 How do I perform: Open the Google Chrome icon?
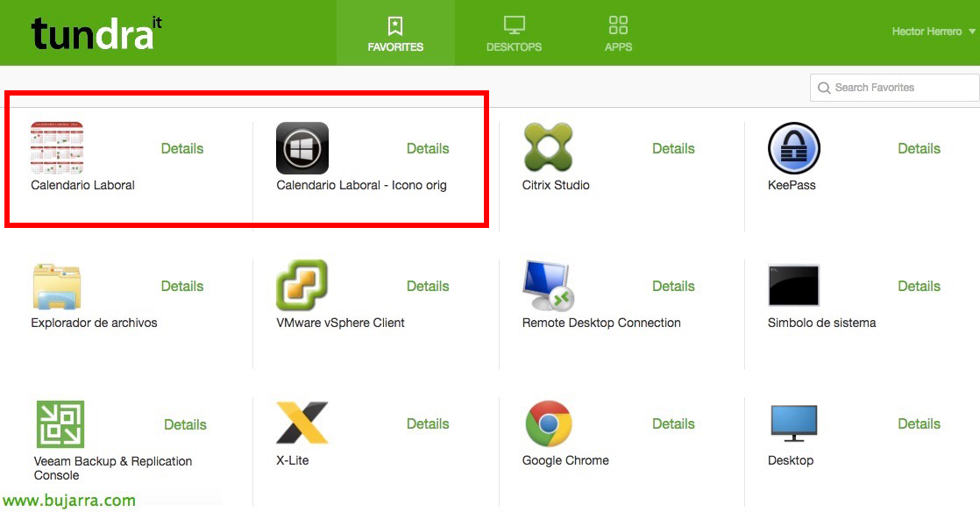pos(548,423)
